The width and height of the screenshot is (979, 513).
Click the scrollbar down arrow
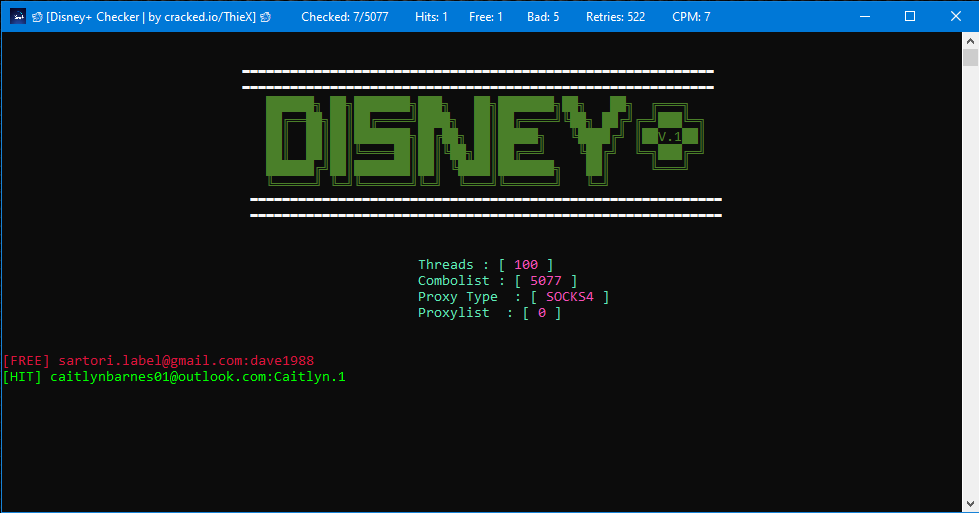click(970, 504)
